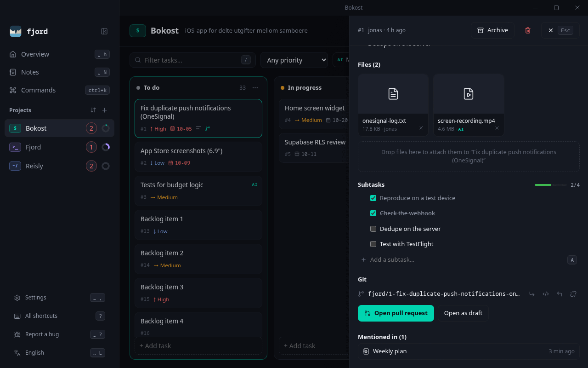
Task: Archive the current task
Action: point(492,30)
